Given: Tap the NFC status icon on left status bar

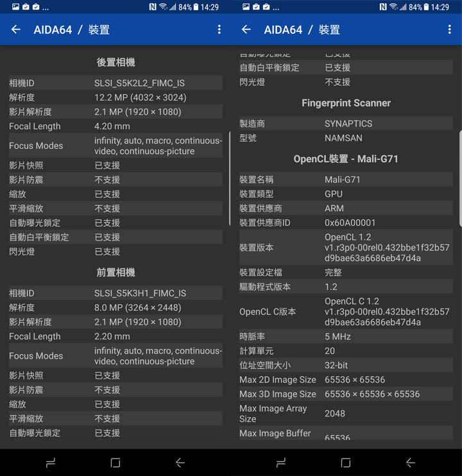Looking at the screenshot, I should [153, 6].
